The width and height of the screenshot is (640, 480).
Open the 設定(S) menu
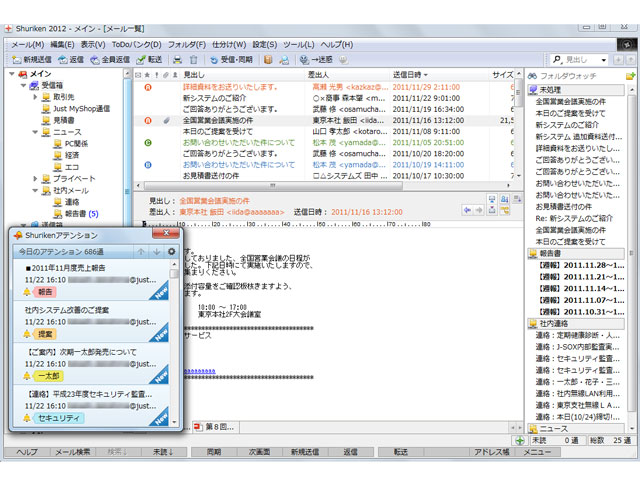tap(264, 44)
